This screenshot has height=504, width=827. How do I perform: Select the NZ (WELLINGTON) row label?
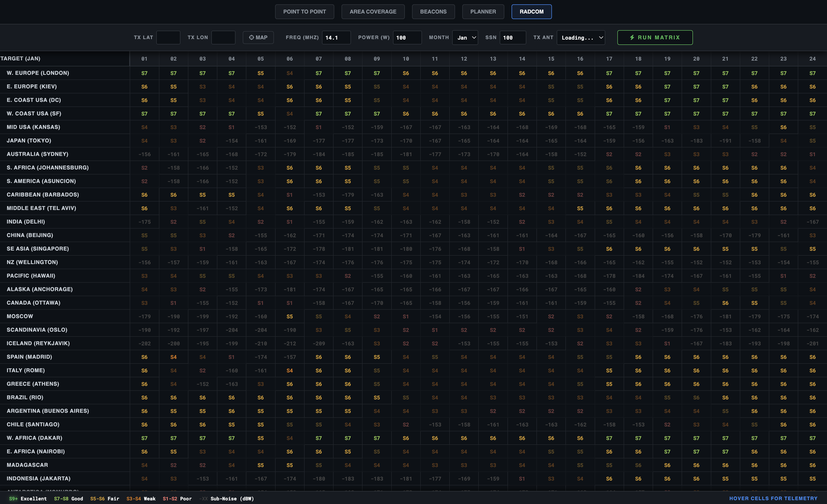pyautogui.click(x=32, y=262)
